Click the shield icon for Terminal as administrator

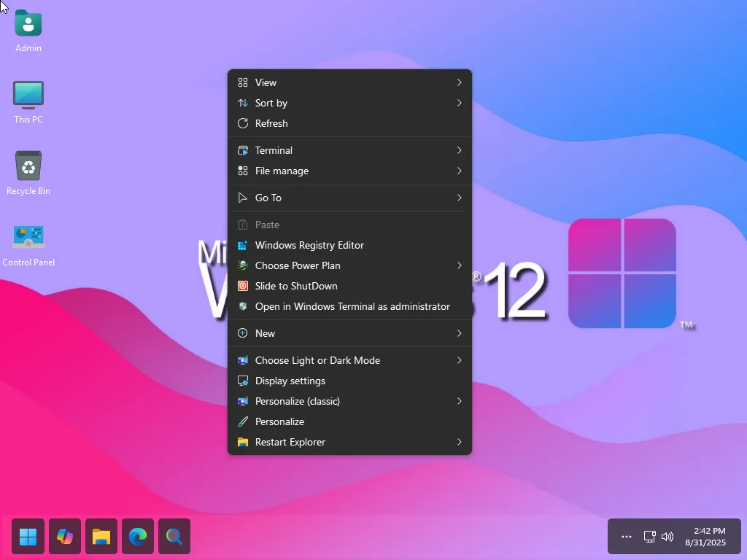pos(243,306)
